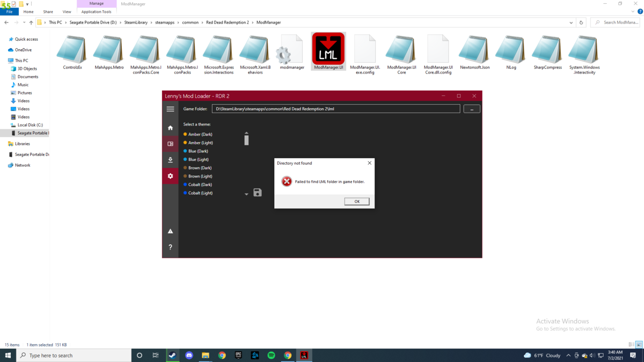The width and height of the screenshot is (644, 362).
Task: Open the recent locations dropdown arrow
Action: click(x=24, y=23)
